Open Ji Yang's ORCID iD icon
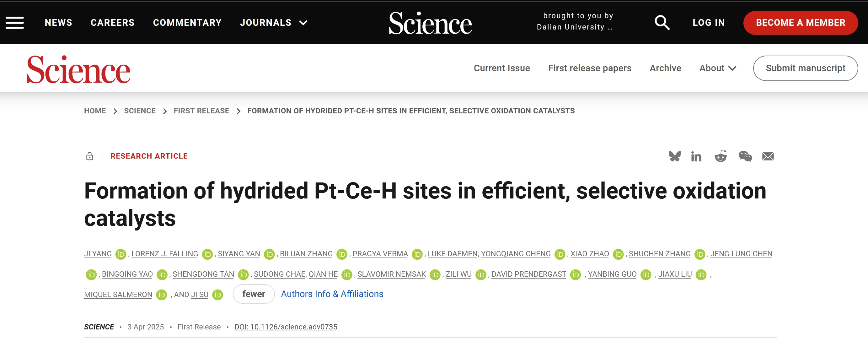This screenshot has height=342, width=868. coord(121,254)
